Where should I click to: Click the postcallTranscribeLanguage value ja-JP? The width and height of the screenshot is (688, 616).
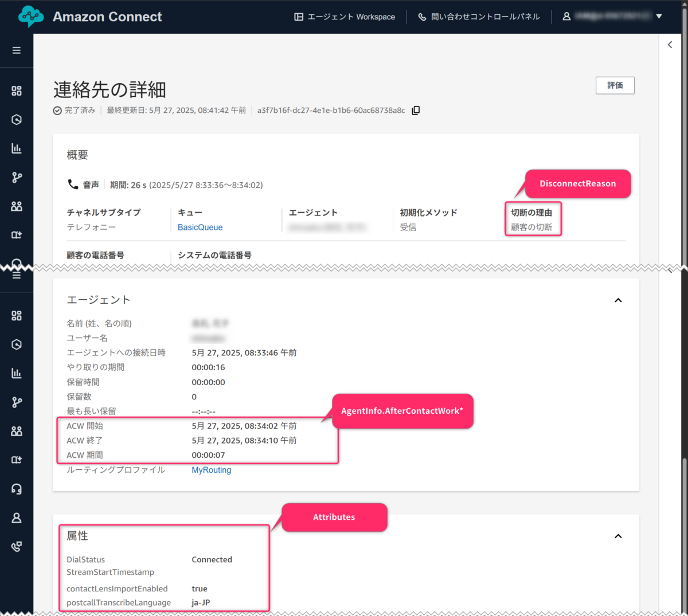[201, 603]
